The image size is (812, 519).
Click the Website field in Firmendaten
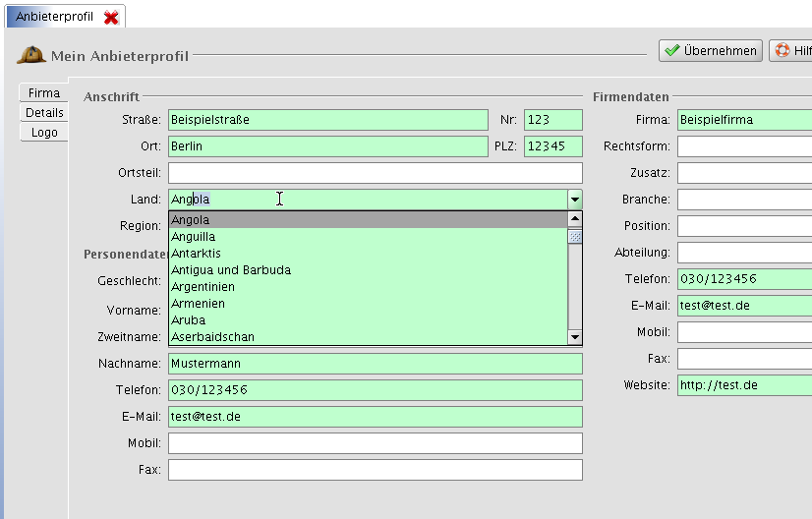[744, 385]
